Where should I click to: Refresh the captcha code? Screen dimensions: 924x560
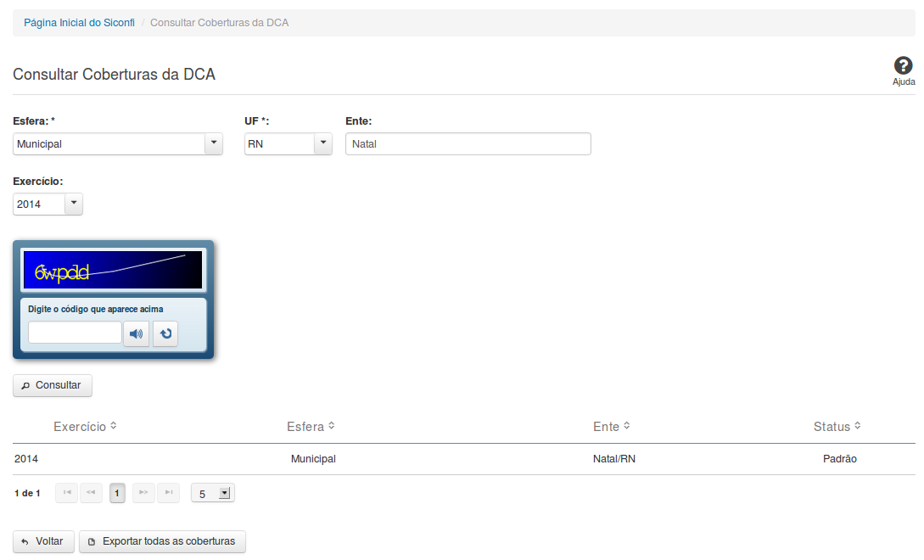[x=165, y=333]
